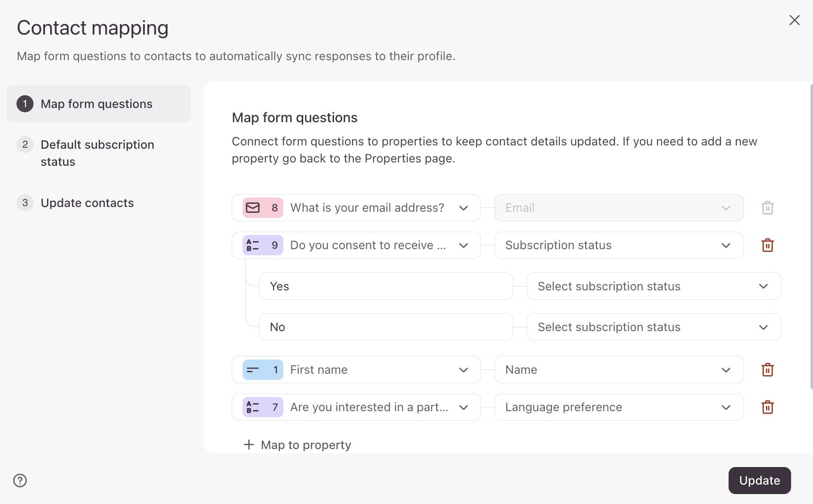Close the Contact mapping dialog
The image size is (813, 504).
pyautogui.click(x=795, y=20)
